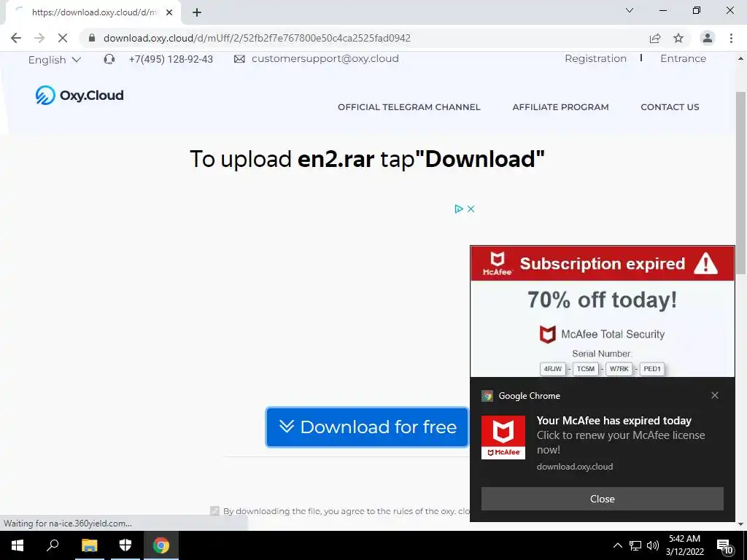Image resolution: width=747 pixels, height=560 pixels.
Task: Open the Registration link
Action: [595, 58]
